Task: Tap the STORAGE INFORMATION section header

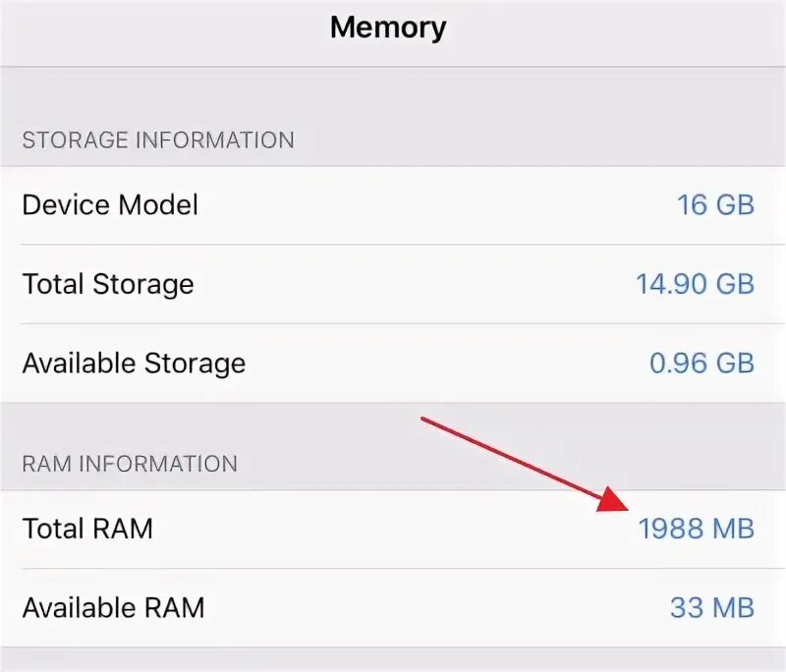Action: tap(158, 140)
